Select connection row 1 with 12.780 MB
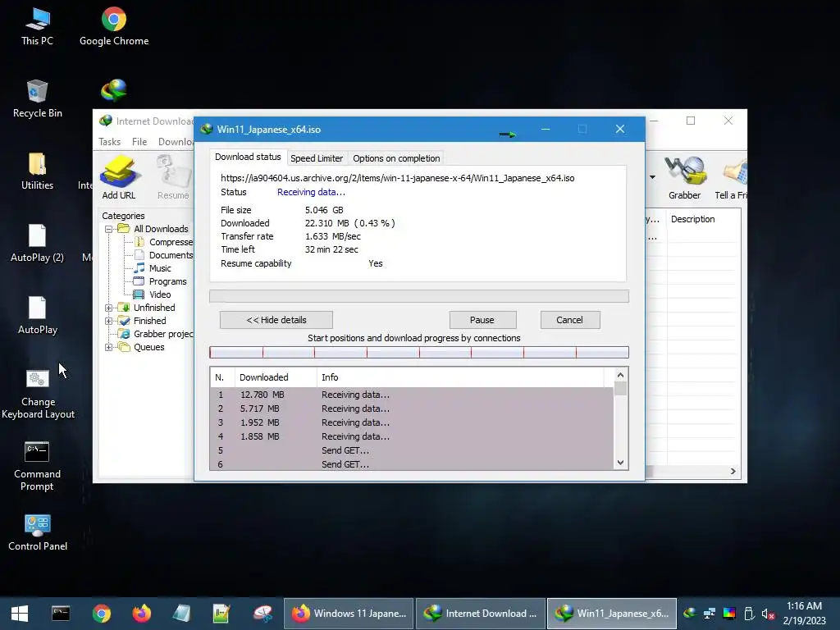Viewport: 840px width, 630px height. click(412, 395)
